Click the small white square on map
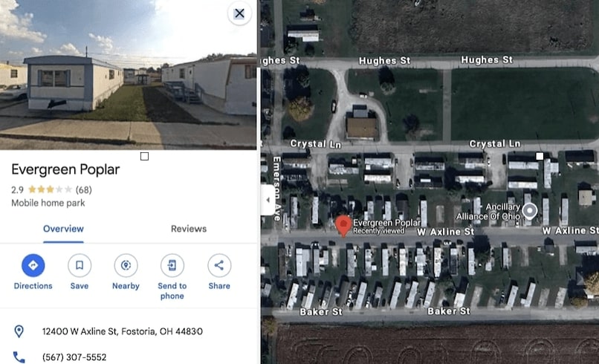Image resolution: width=599 pixels, height=364 pixels. (x=540, y=156)
